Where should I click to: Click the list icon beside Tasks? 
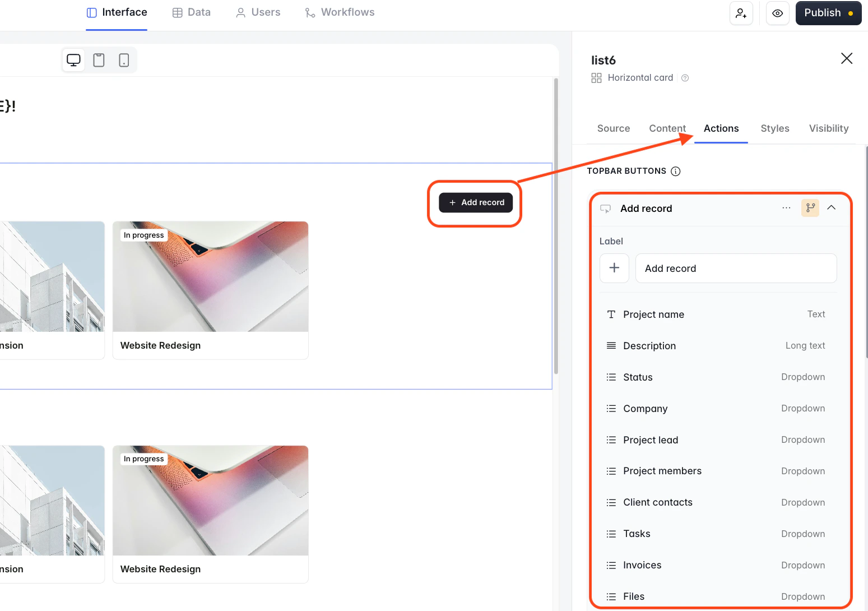point(611,534)
